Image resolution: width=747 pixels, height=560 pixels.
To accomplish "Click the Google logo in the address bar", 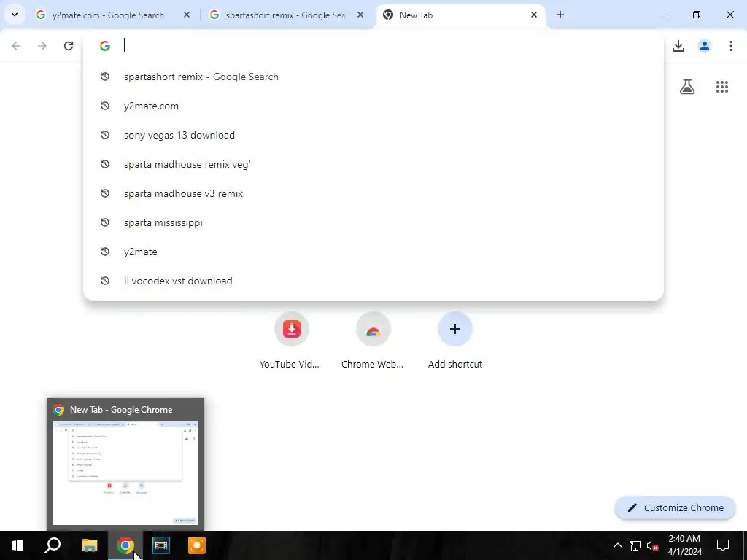I will pyautogui.click(x=105, y=46).
